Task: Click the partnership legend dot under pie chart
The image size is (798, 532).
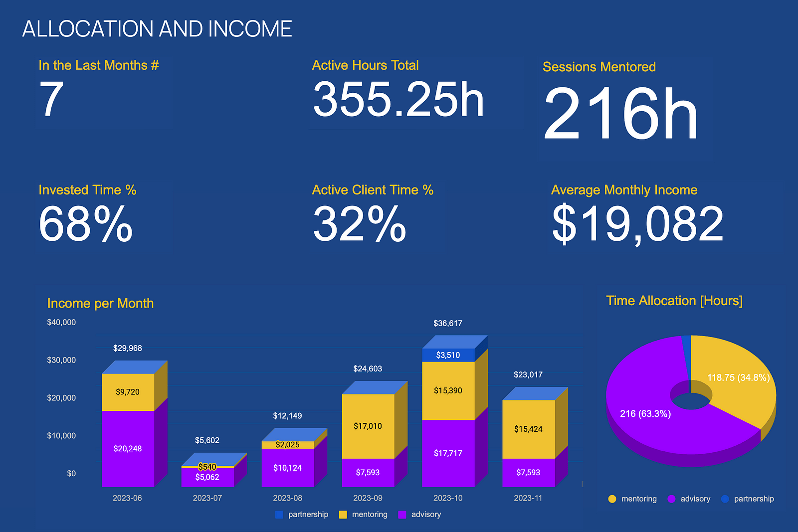Action: [725, 499]
